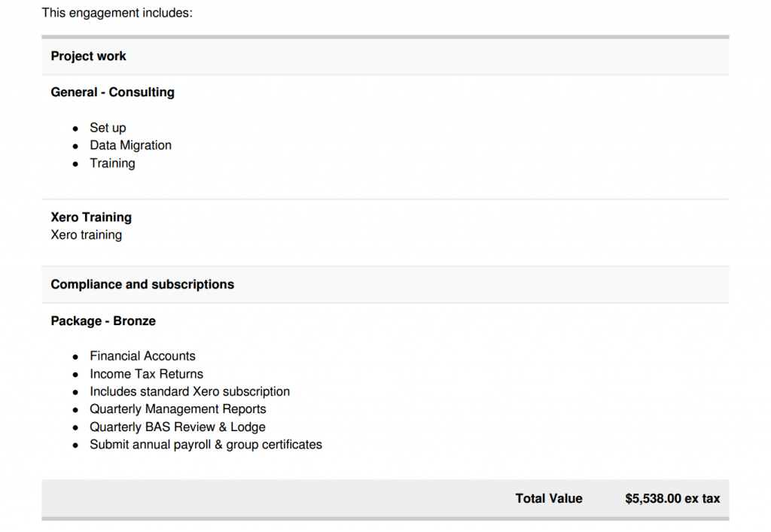Select the "Data Migration" bullet item
The image size is (771, 532).
pos(130,145)
